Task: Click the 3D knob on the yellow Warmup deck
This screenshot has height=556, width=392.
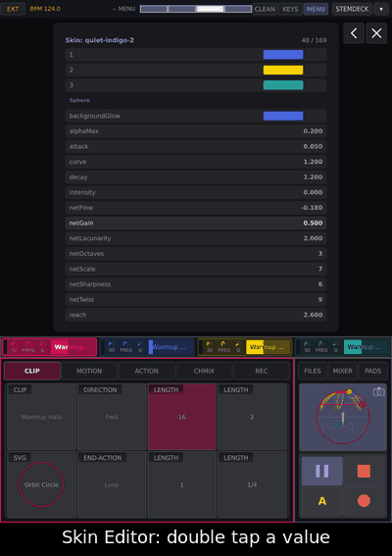Action: click(x=210, y=344)
